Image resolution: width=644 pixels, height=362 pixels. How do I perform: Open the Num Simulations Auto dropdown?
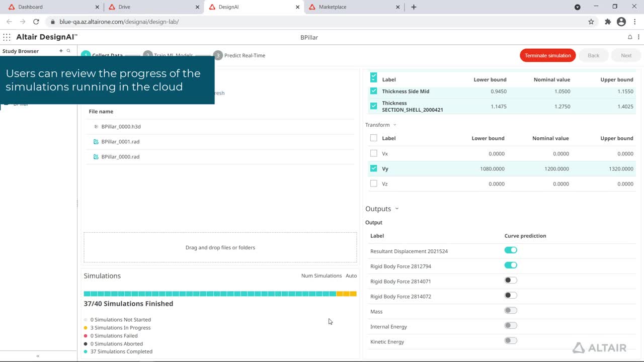(351, 276)
